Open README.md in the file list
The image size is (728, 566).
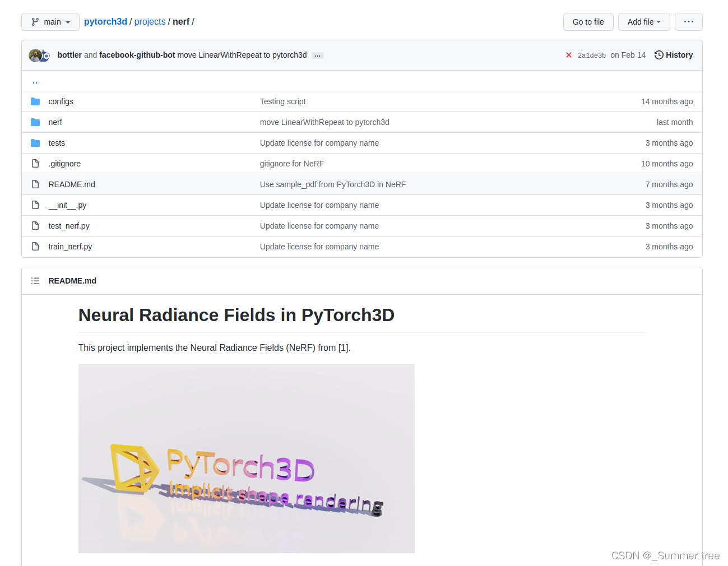point(72,184)
